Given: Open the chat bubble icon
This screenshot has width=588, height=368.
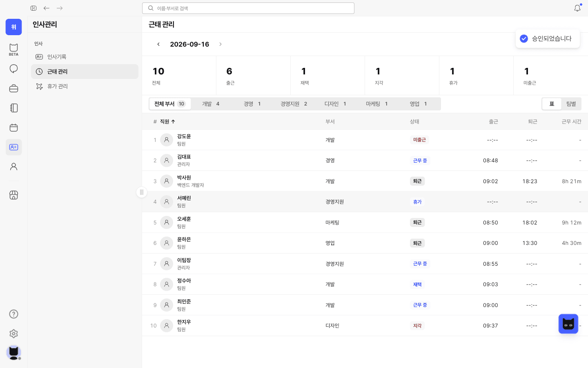Looking at the screenshot, I should tap(13, 69).
